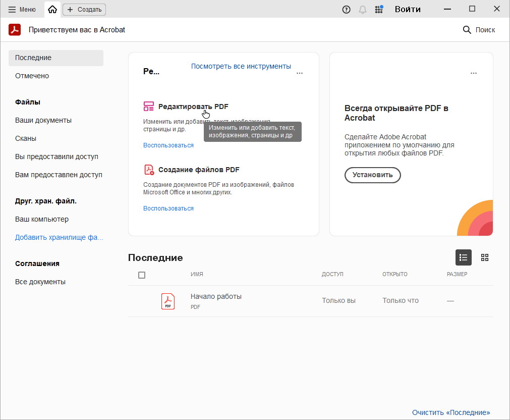Open Сканы in the sidebar

[x=26, y=138]
